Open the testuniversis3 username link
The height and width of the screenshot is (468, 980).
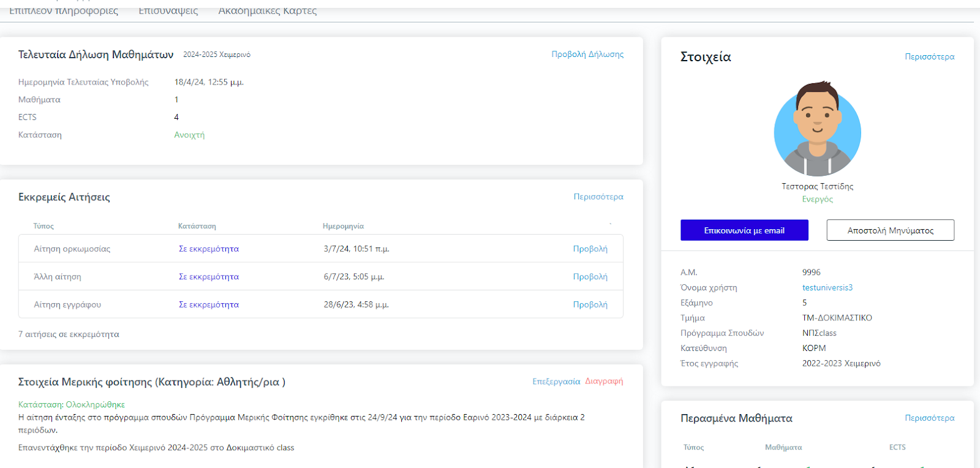(x=827, y=287)
